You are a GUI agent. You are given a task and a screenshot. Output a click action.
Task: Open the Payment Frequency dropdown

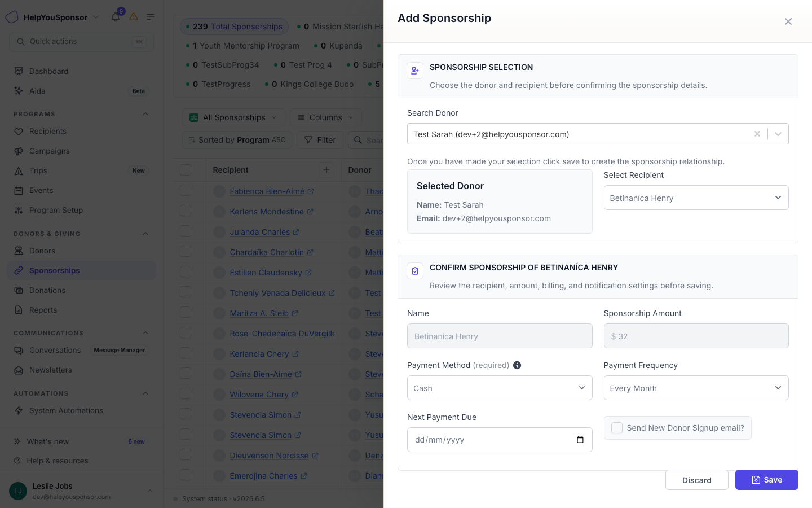(696, 388)
